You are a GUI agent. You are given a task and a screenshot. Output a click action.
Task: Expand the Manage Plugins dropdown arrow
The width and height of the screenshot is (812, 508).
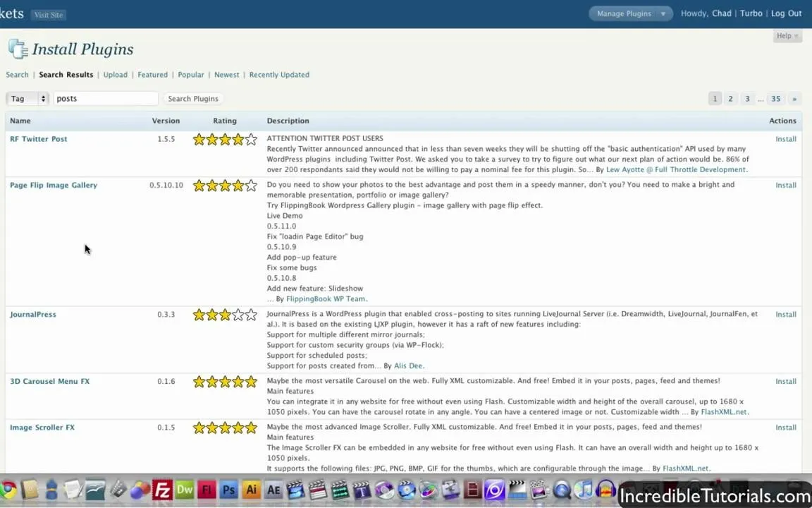pyautogui.click(x=663, y=14)
